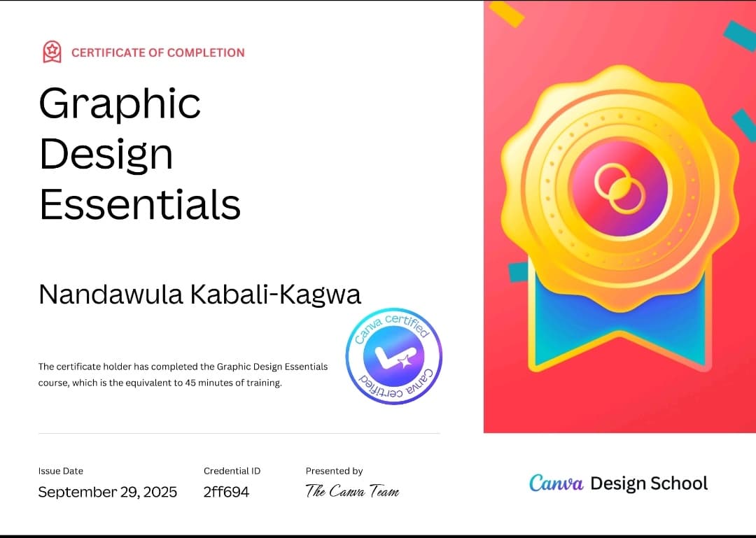Click the date "September 29, 2025"
756x538 pixels.
tap(108, 492)
